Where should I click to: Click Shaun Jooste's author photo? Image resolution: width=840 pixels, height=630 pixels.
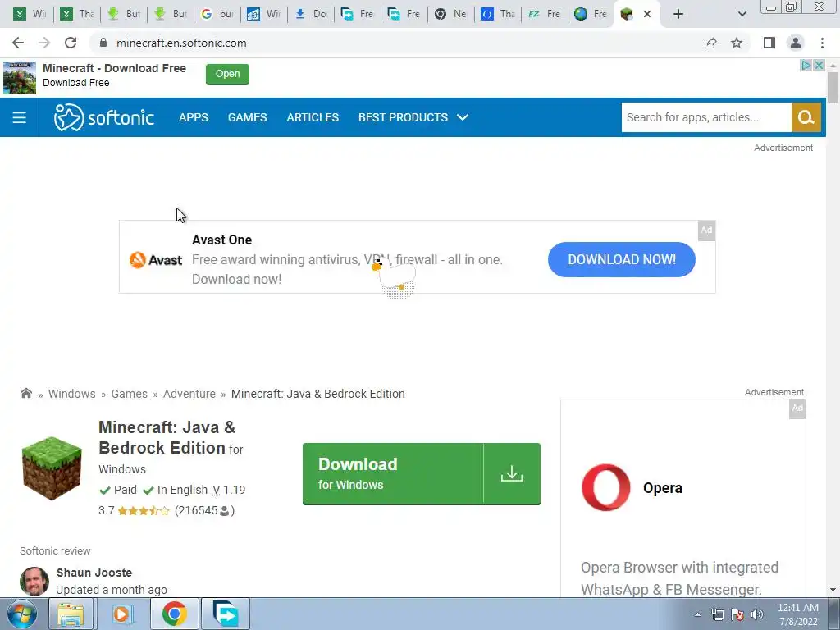[x=34, y=582]
